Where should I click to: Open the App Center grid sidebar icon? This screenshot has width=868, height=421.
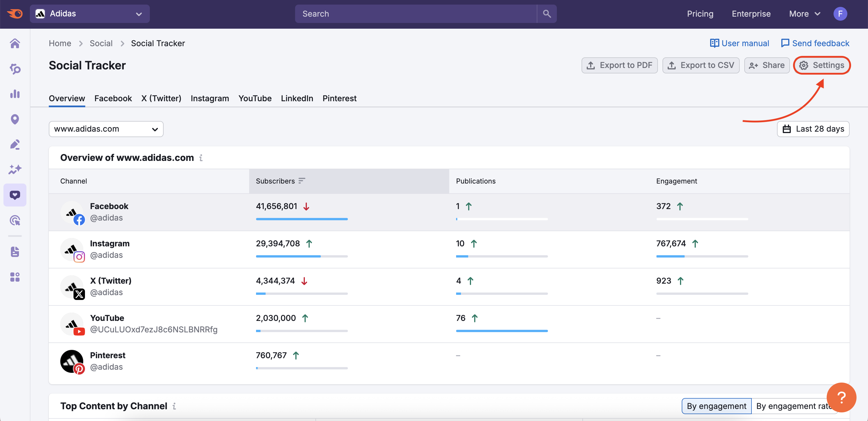pyautogui.click(x=15, y=277)
